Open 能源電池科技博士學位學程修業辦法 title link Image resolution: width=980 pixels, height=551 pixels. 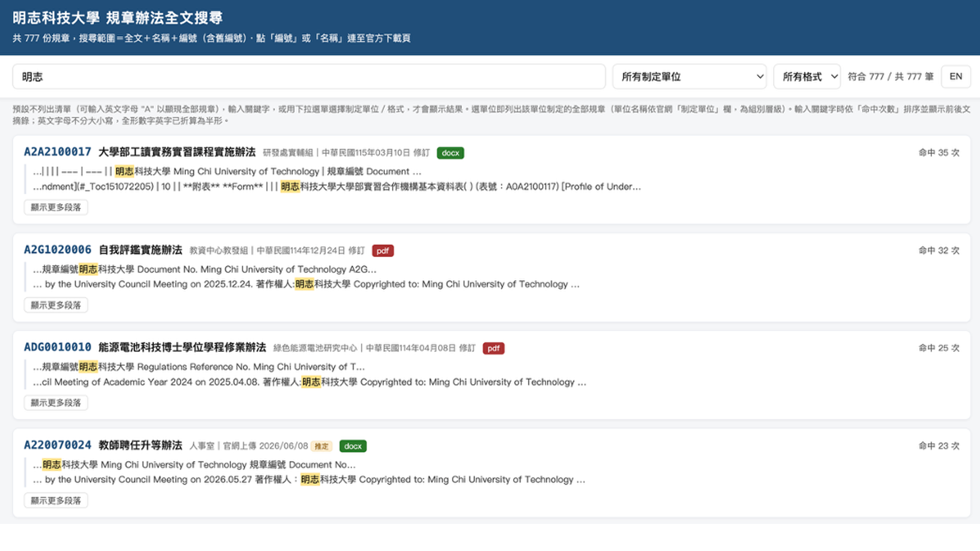[182, 347]
